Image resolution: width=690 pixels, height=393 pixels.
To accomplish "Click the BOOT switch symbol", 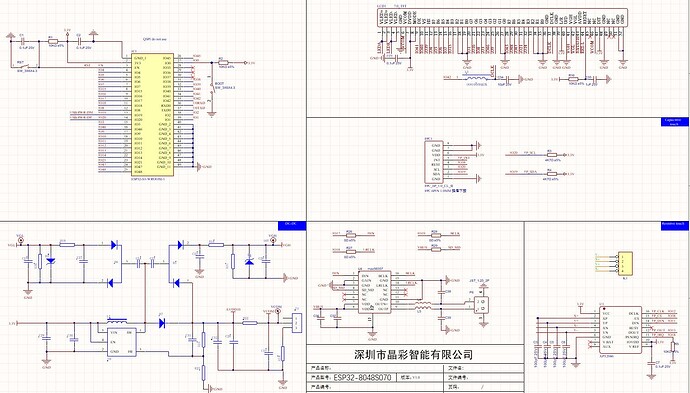I will 212,87.
